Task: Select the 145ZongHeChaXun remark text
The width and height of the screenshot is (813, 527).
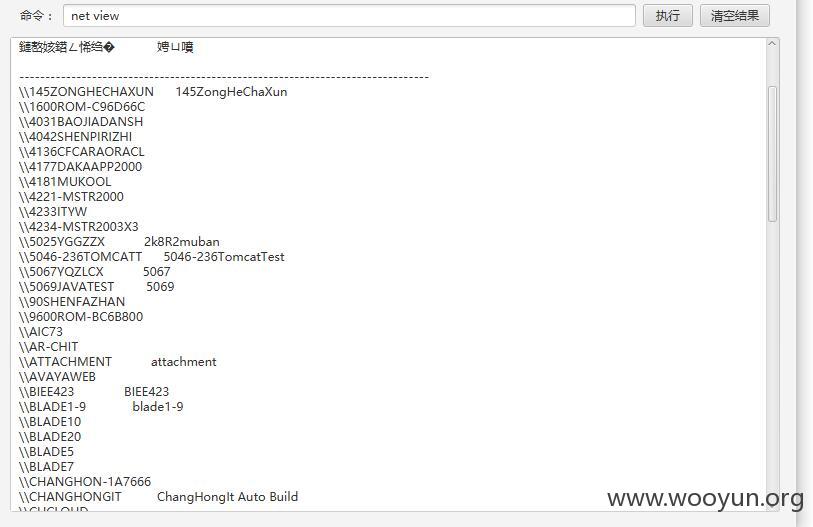Action: click(231, 92)
